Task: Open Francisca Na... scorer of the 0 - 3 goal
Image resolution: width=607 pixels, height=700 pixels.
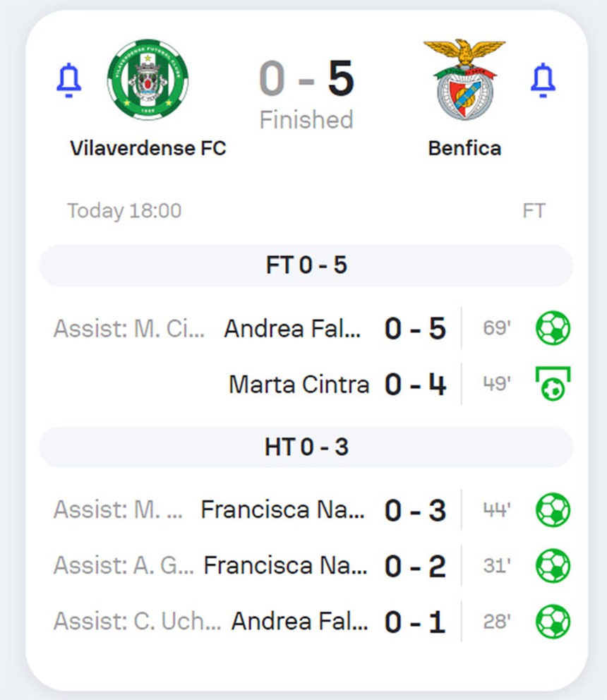Action: 283,510
